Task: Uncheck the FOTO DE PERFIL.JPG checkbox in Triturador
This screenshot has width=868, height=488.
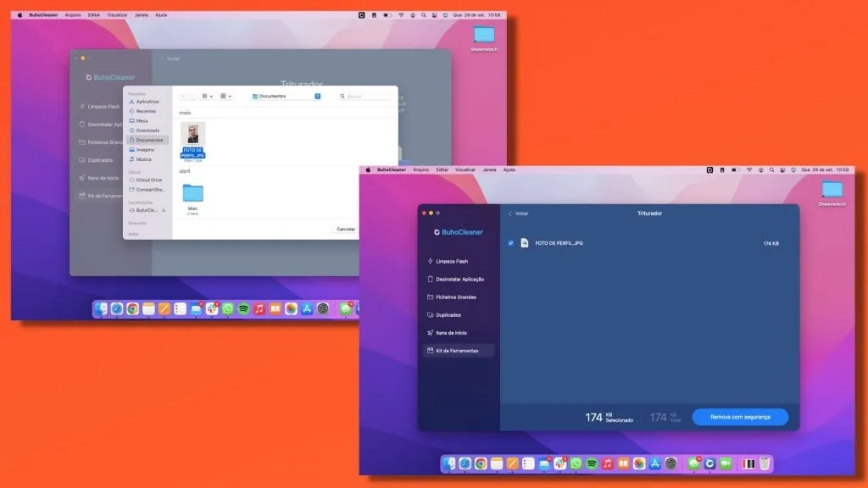Action: tap(510, 243)
